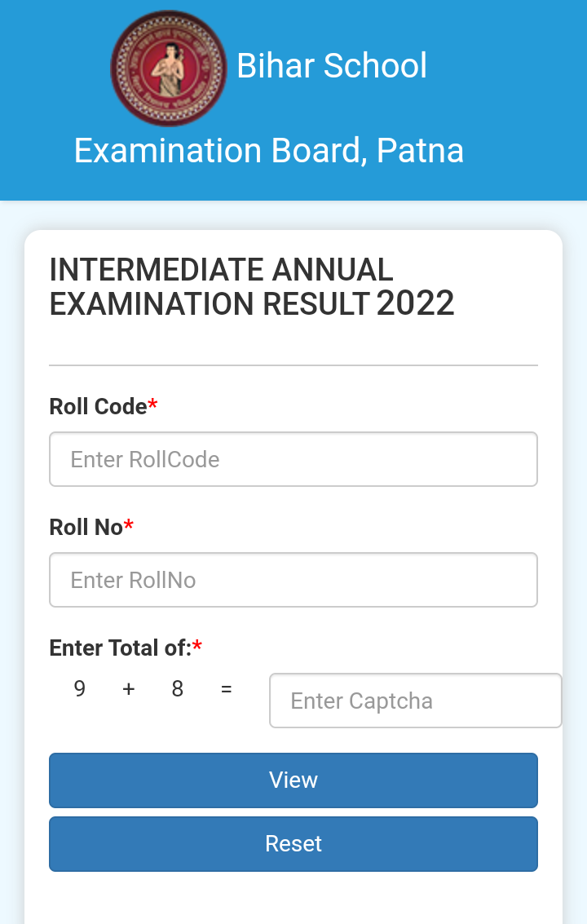Click the Roll No label
The width and height of the screenshot is (587, 924).
tap(86, 528)
